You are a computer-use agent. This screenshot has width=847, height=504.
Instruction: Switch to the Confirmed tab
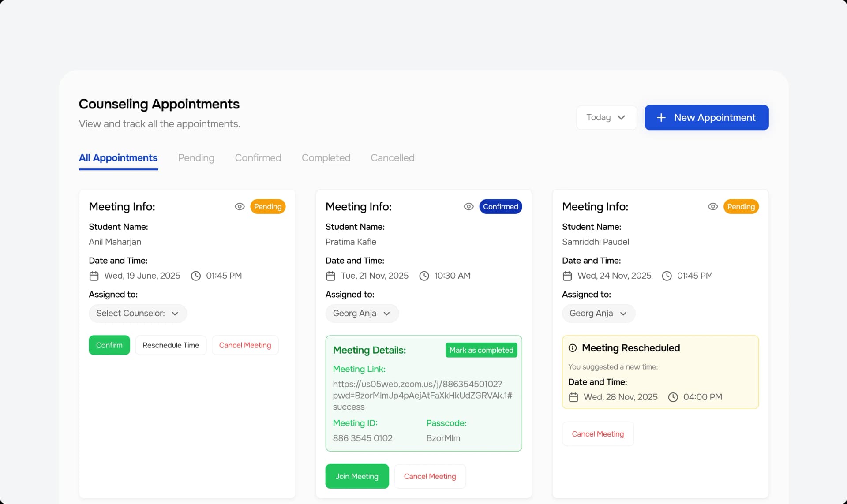(258, 157)
